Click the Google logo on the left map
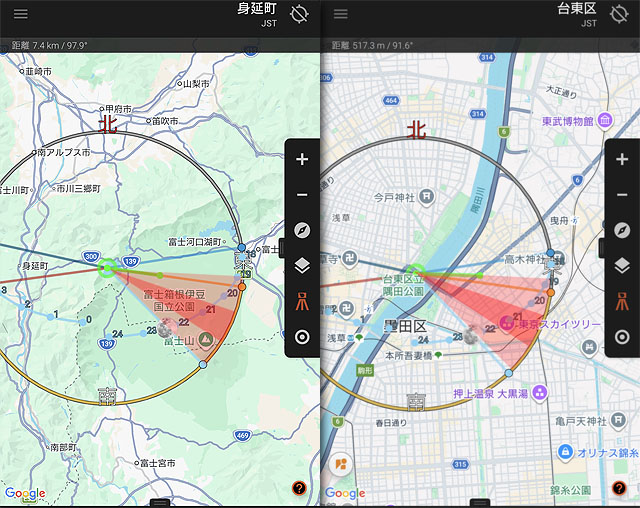 tap(25, 493)
